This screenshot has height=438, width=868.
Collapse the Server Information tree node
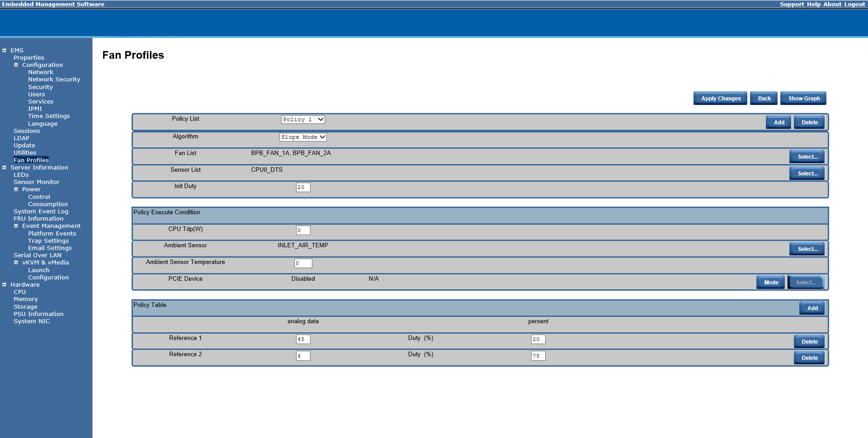point(5,168)
